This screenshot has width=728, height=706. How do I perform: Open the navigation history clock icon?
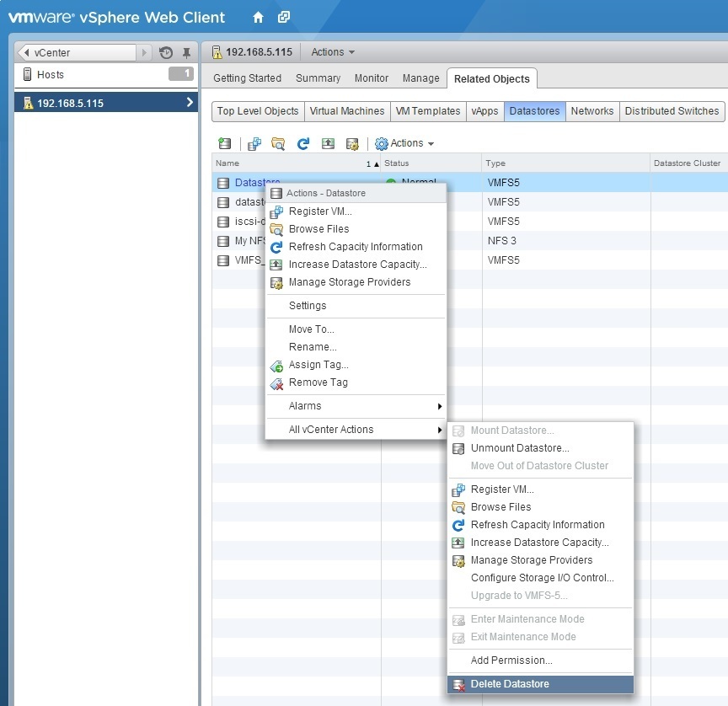click(x=166, y=52)
